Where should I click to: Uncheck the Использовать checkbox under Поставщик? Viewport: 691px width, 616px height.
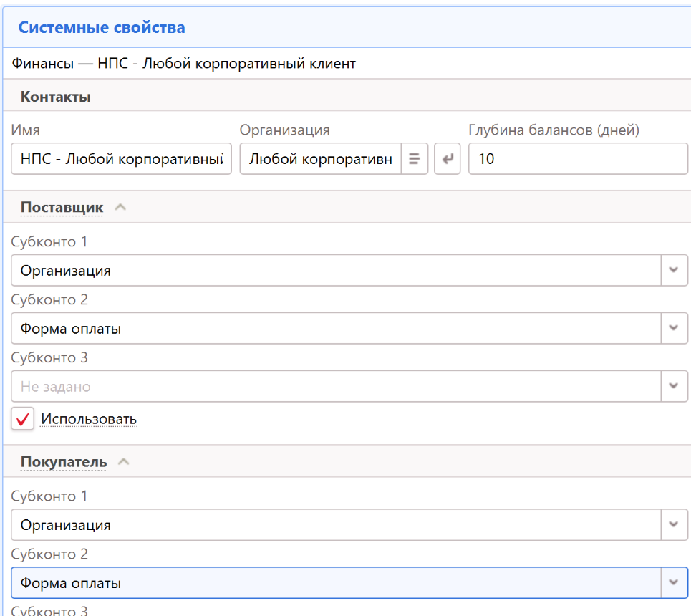coord(23,419)
